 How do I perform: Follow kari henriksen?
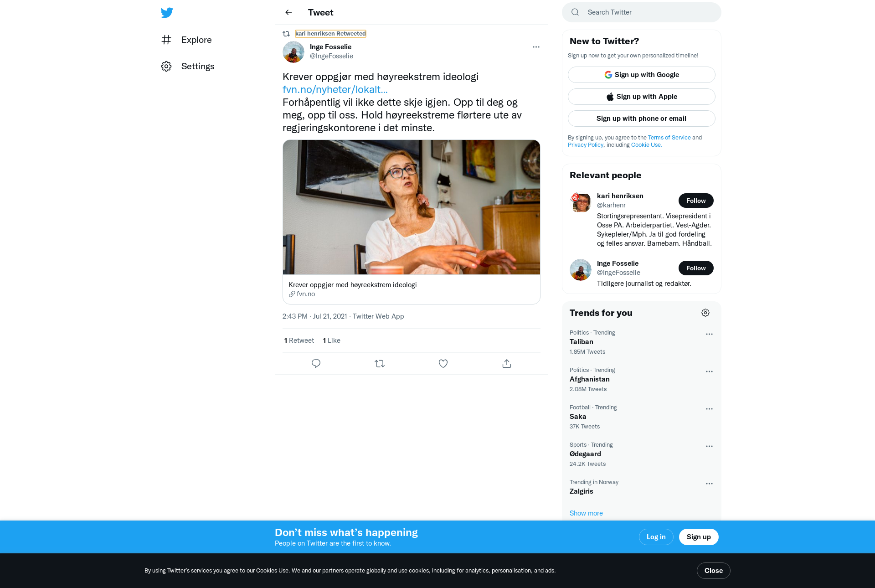696,201
